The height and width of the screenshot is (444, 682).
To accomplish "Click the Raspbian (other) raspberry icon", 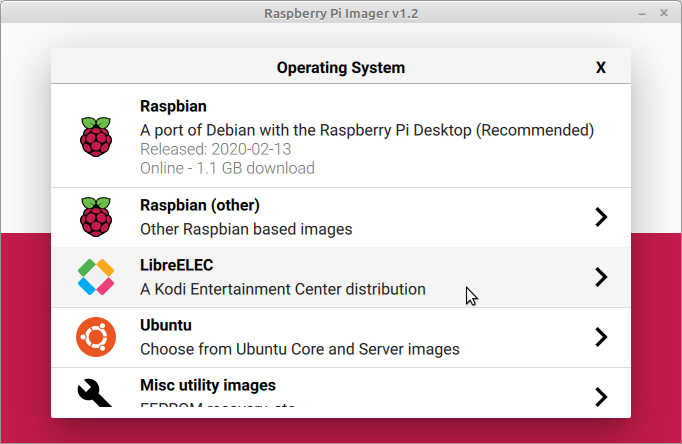I will tap(96, 216).
